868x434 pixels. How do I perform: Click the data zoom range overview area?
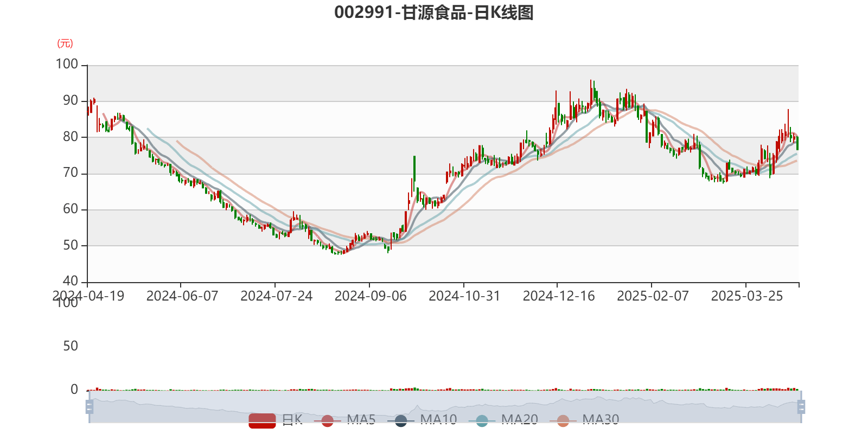pos(445,407)
